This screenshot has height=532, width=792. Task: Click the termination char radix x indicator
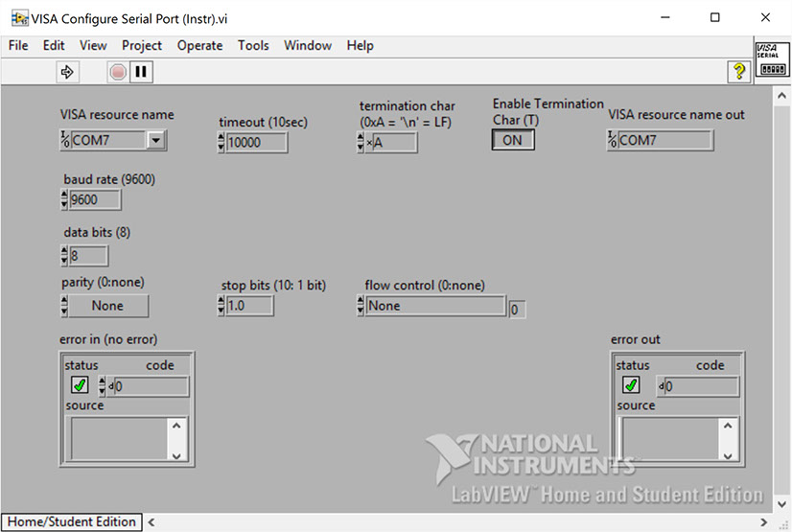[369, 143]
